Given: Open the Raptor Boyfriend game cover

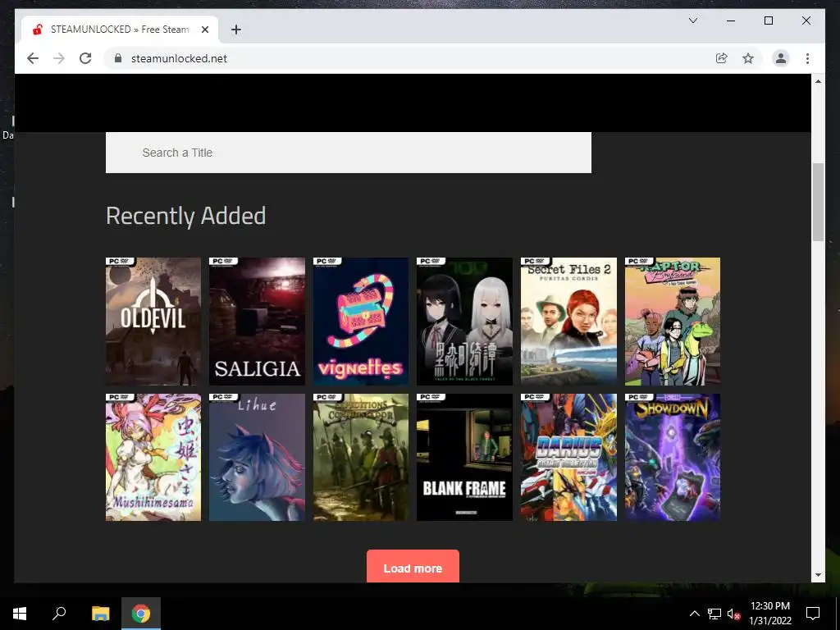Looking at the screenshot, I should [x=673, y=322].
